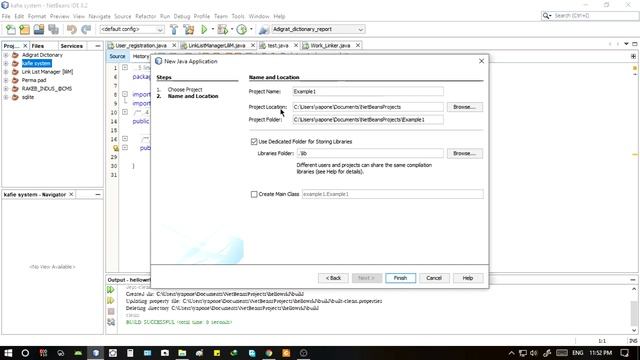The image size is (640, 360).
Task: Expand the sqlite project node
Action: (6, 97)
